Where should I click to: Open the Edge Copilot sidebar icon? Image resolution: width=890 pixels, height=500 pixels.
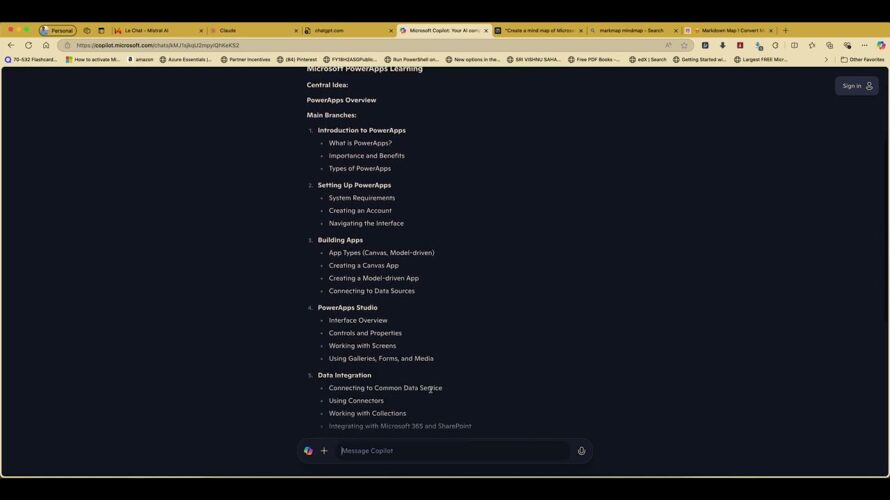point(881,45)
